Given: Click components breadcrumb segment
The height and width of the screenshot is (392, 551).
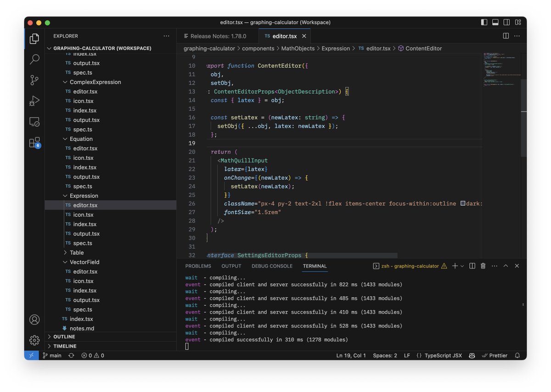Looking at the screenshot, I should (258, 48).
